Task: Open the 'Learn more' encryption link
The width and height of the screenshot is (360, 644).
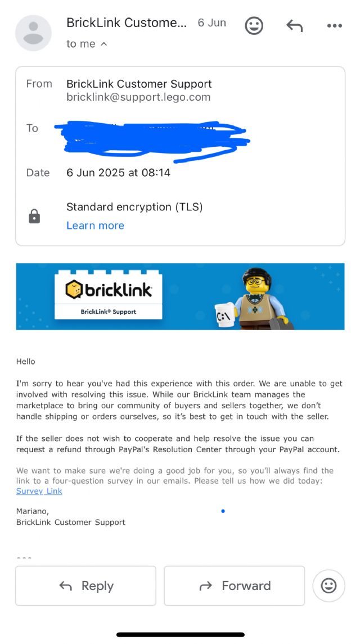Action: coord(95,226)
